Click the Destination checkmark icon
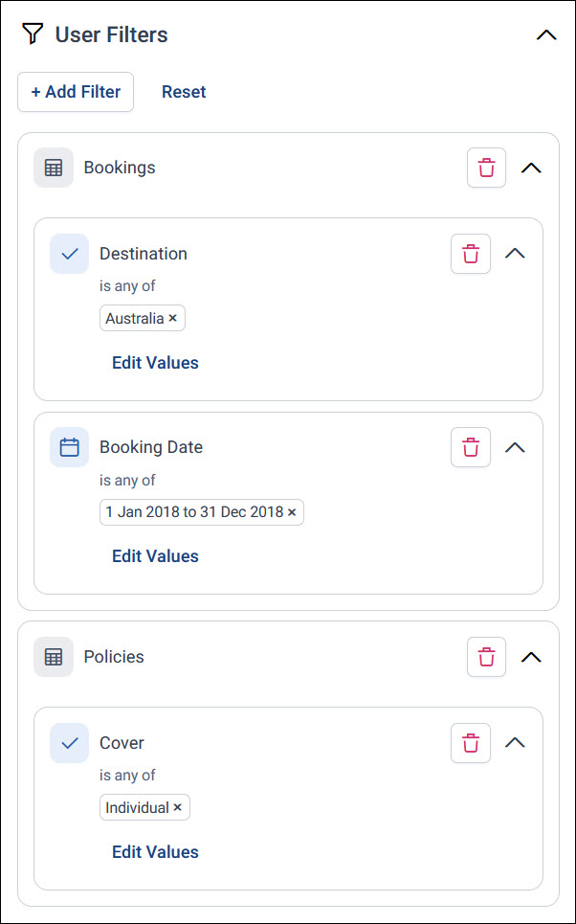Image resolution: width=576 pixels, height=924 pixels. 70,254
